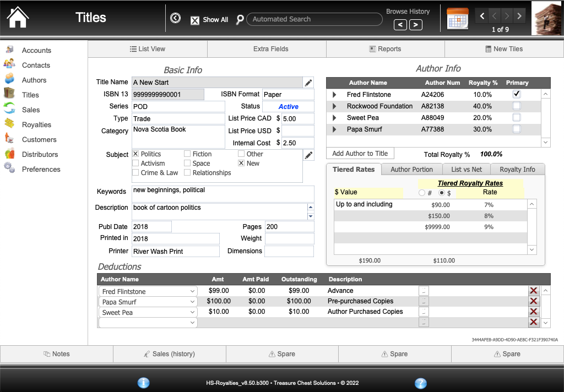Image resolution: width=564 pixels, height=392 pixels.
Task: Expand the Fred Flintstone author row arrow
Action: (x=334, y=95)
